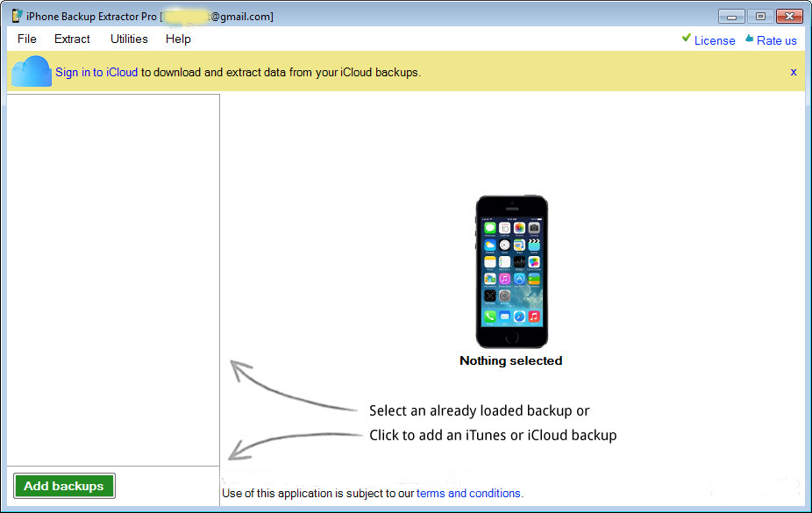This screenshot has height=513, width=812.
Task: Close the iPhone Backup Extractor window
Action: pos(789,17)
